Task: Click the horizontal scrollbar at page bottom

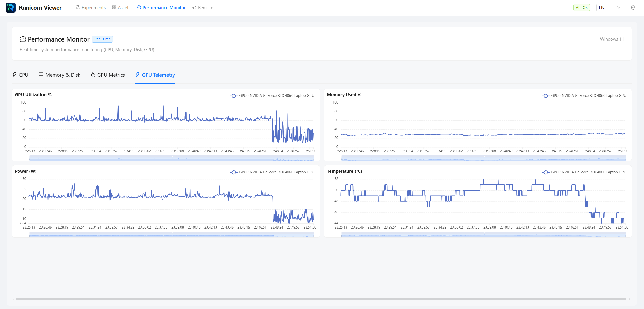Action: coord(322,299)
